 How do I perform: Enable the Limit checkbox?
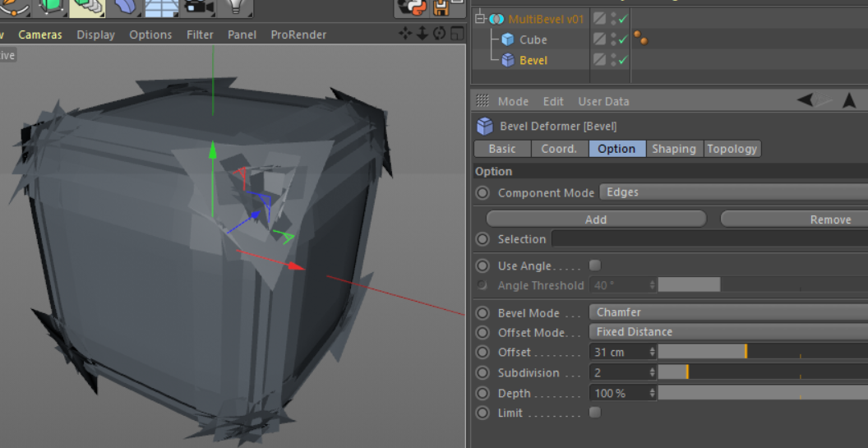click(595, 413)
